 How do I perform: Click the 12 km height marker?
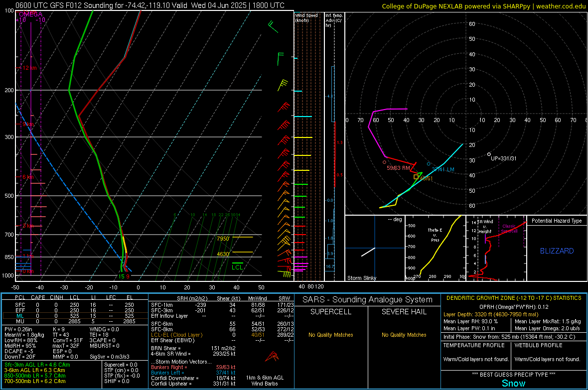tap(29, 68)
